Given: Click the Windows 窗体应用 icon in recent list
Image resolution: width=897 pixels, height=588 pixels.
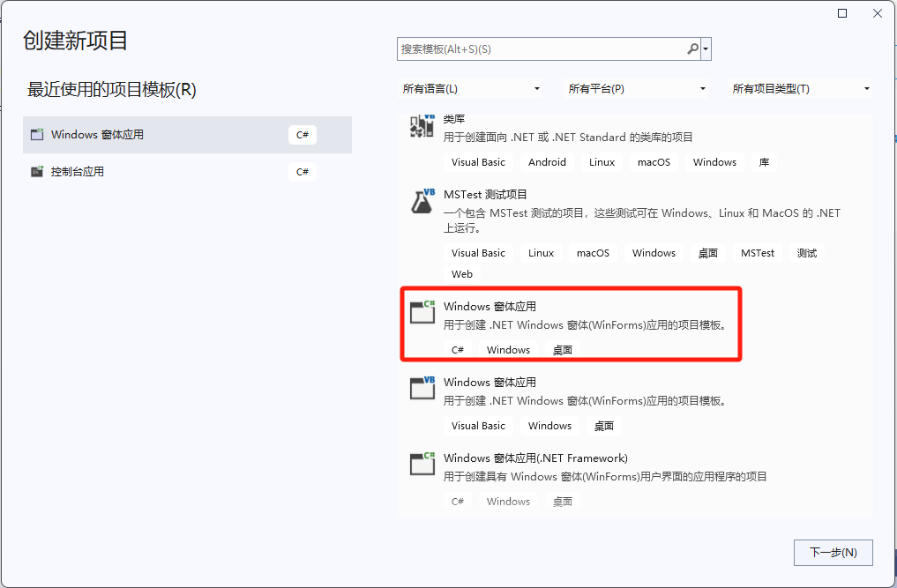Looking at the screenshot, I should [x=37, y=135].
